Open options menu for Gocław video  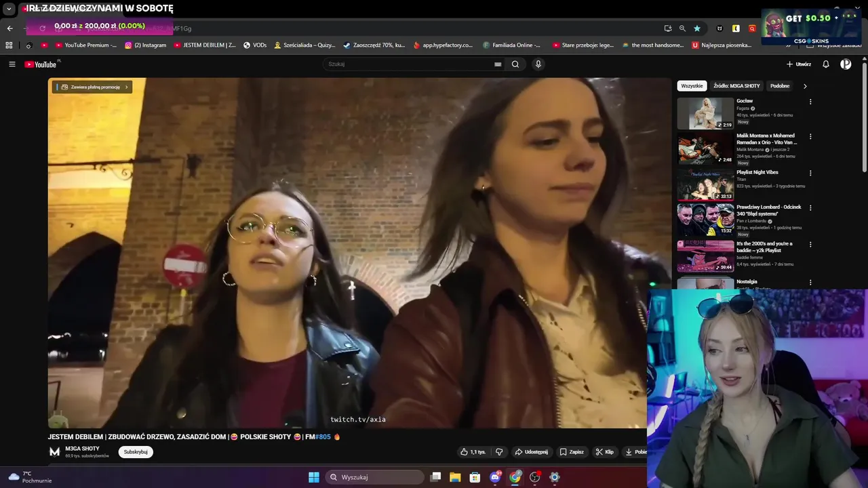point(810,102)
